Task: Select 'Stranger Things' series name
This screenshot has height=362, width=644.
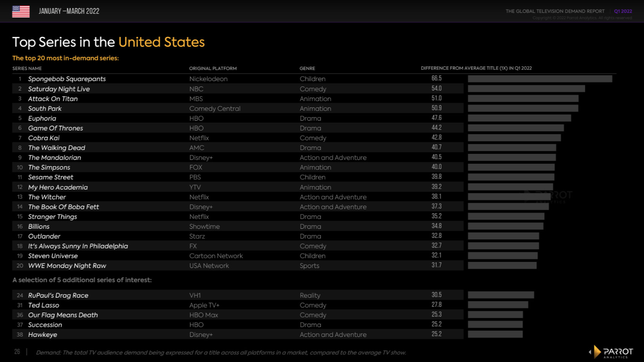Action: pyautogui.click(x=53, y=217)
